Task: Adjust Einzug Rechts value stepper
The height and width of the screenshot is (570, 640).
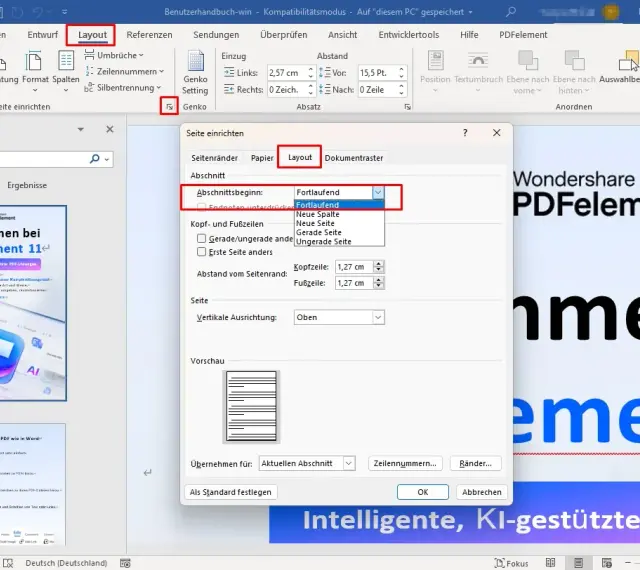Action: pos(311,89)
